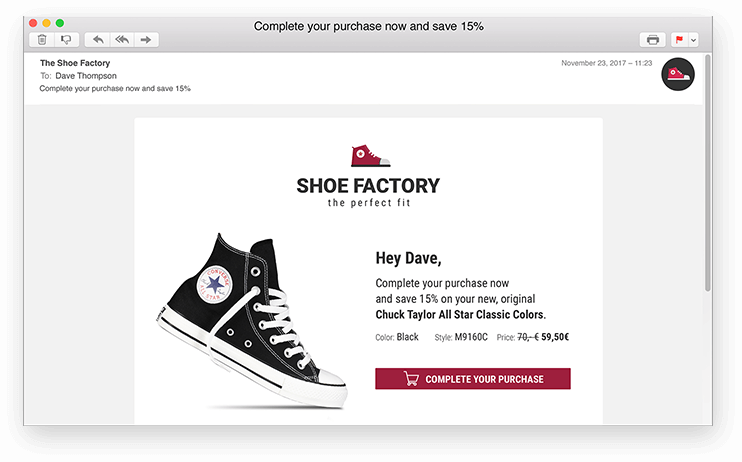
Task: Click the shopping cart icon on the button
Action: point(411,379)
